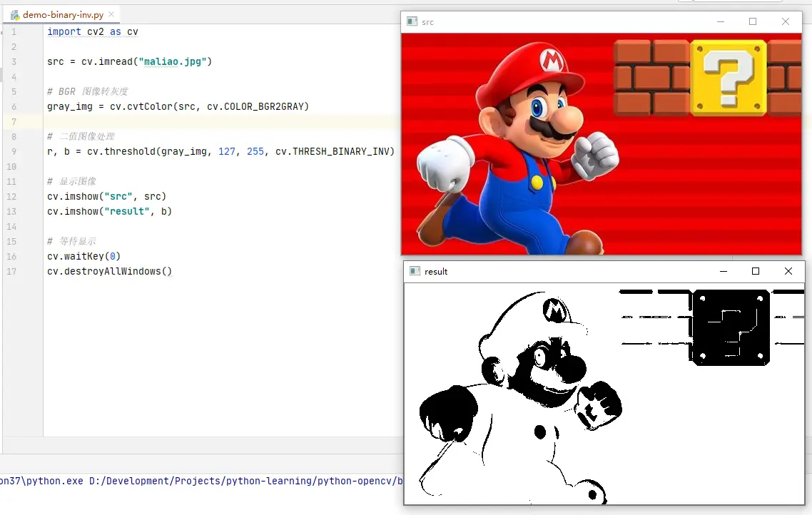This screenshot has width=812, height=515.
Task: Click the "result" string in imshow
Action: coord(127,212)
